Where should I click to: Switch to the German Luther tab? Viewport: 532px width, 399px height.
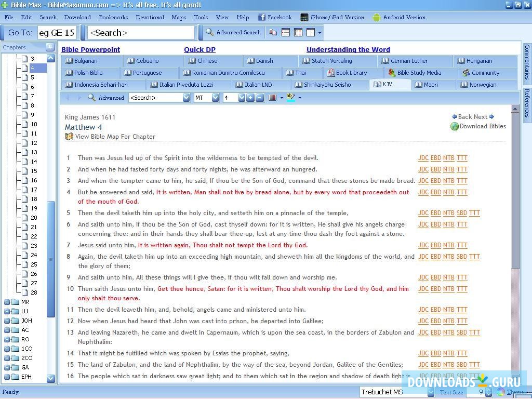tap(409, 61)
